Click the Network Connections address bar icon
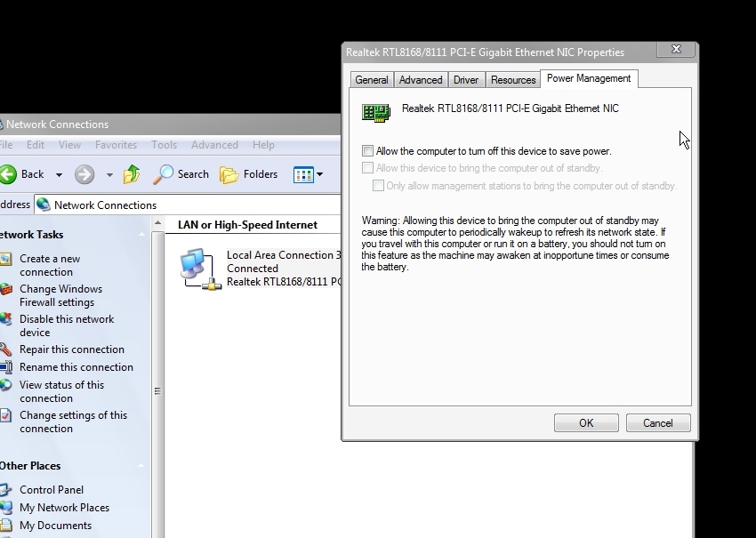The width and height of the screenshot is (756, 538). pos(44,205)
